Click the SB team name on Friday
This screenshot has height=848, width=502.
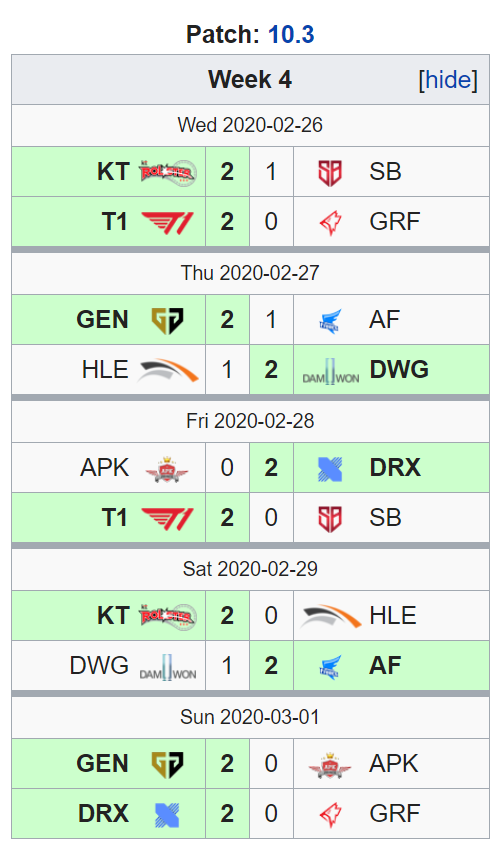[385, 518]
